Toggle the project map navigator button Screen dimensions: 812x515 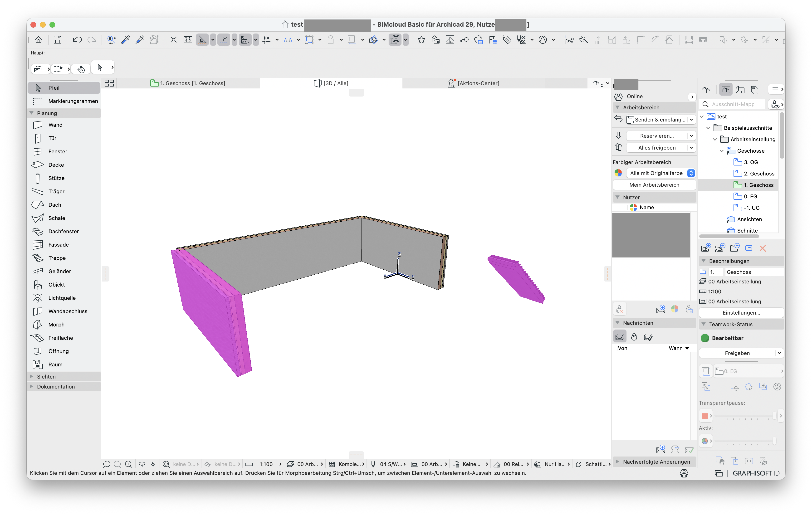[706, 90]
